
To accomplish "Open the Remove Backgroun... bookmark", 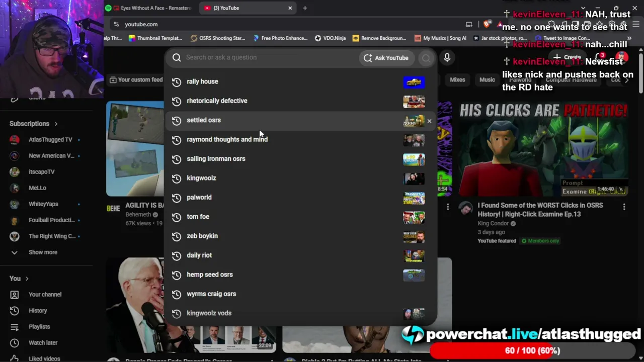I will 379,38.
